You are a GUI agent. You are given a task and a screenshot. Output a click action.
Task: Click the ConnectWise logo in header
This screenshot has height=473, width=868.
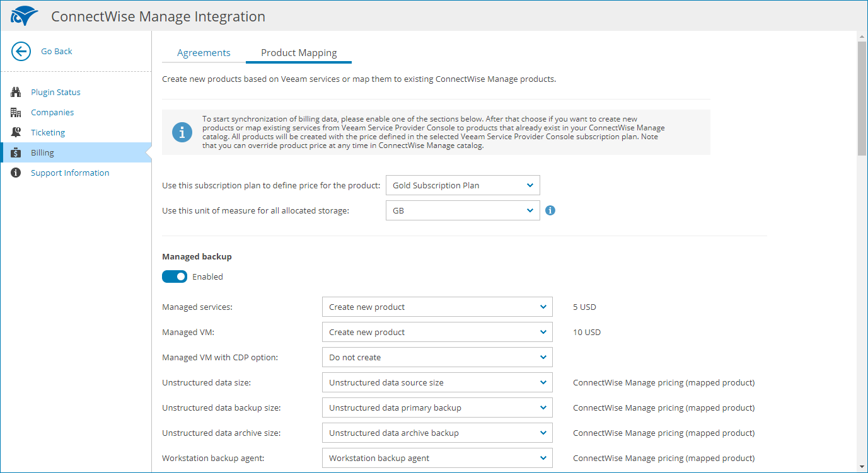click(x=25, y=16)
